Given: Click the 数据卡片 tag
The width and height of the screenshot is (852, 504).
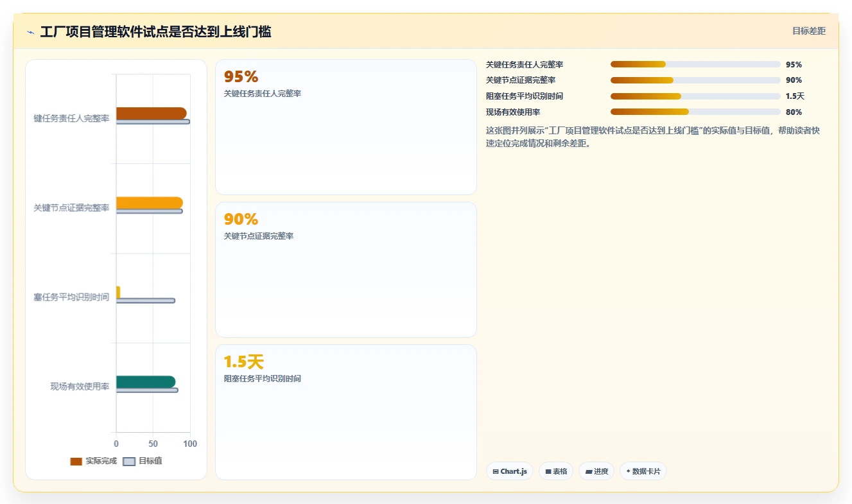Looking at the screenshot, I should click(643, 471).
